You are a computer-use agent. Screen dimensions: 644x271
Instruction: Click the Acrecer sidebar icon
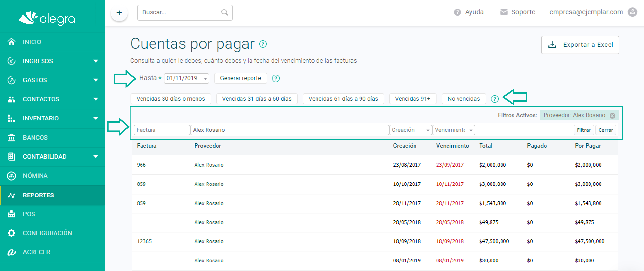pyautogui.click(x=11, y=252)
